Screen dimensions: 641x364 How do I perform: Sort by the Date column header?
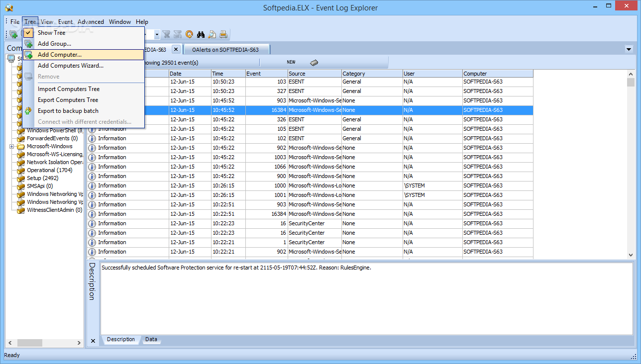(190, 74)
